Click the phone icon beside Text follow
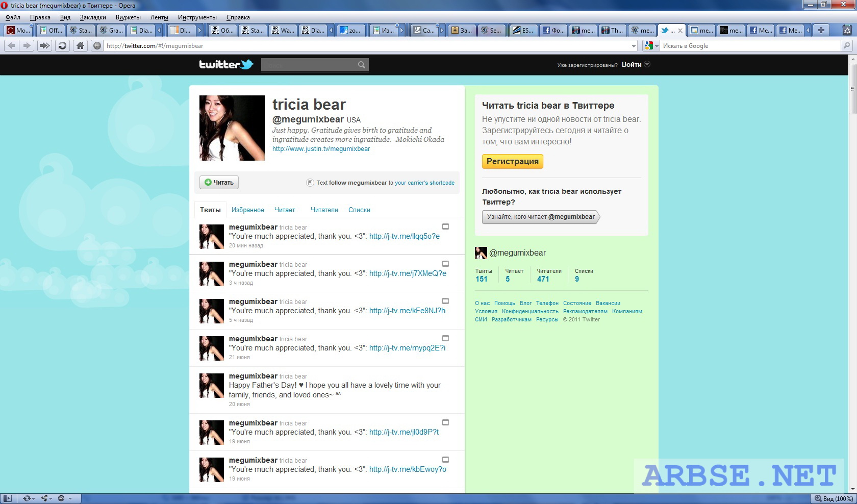The width and height of the screenshot is (857, 504). coord(310,183)
